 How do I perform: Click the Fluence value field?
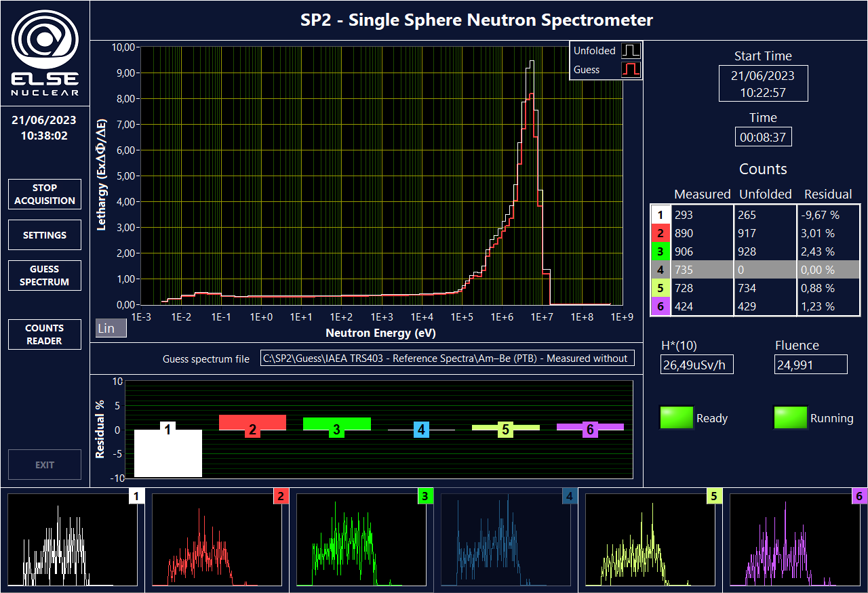pos(810,365)
